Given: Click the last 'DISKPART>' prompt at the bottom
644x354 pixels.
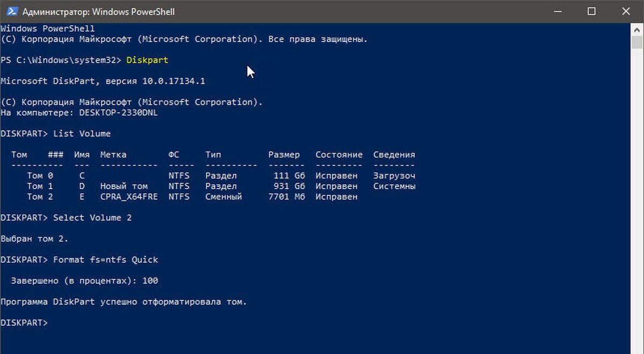Looking at the screenshot, I should (x=24, y=323).
